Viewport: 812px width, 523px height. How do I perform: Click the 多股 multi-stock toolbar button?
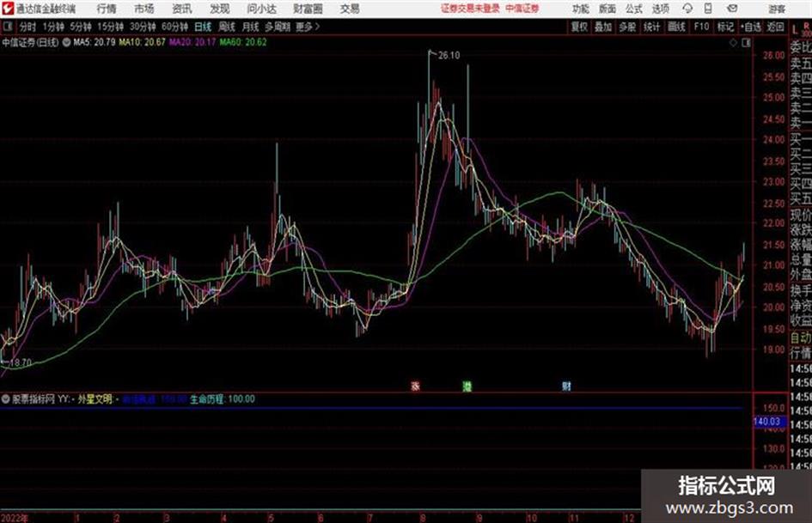click(627, 27)
